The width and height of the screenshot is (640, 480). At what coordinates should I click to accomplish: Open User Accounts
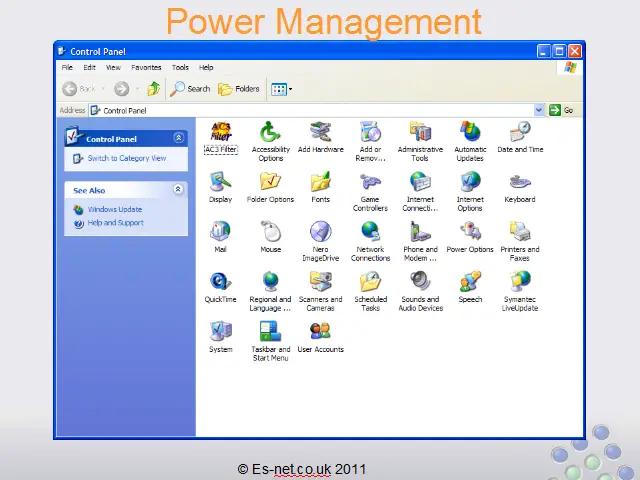pyautogui.click(x=320, y=337)
